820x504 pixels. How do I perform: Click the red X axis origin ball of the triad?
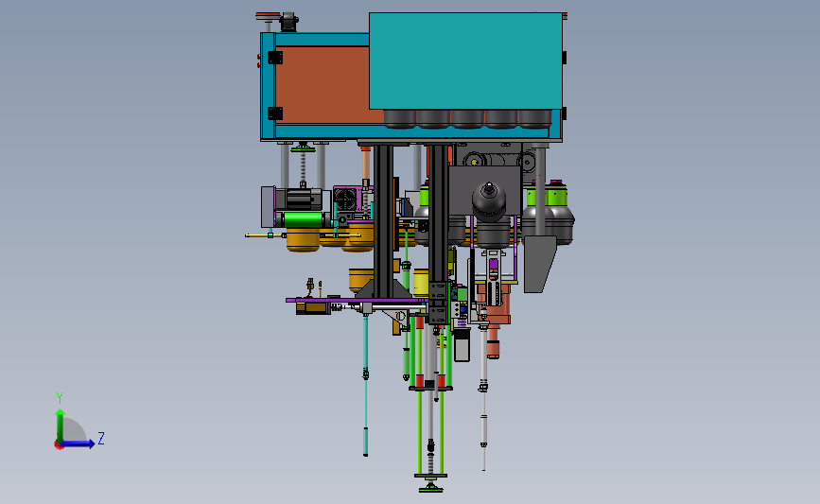tap(59, 445)
